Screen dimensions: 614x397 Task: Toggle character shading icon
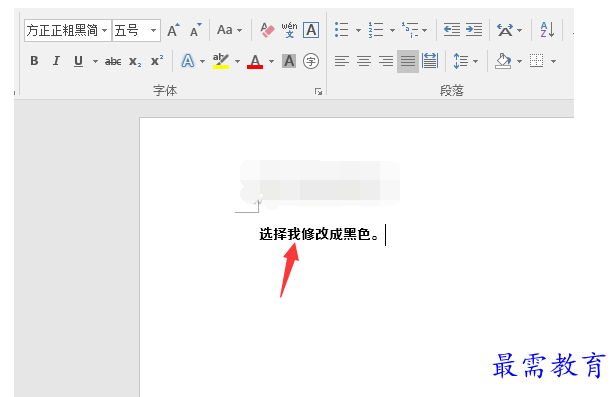289,61
